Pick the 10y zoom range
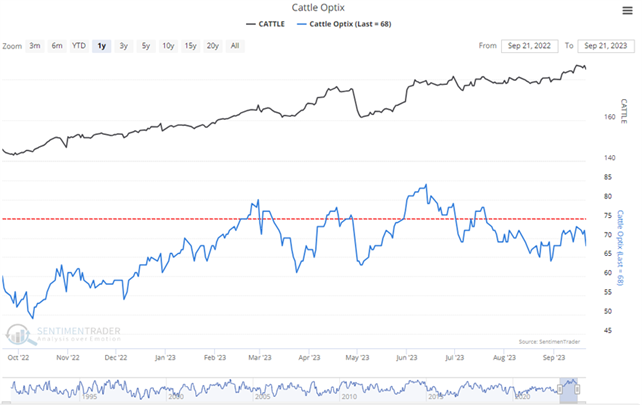This screenshot has width=642, height=405. [x=167, y=46]
